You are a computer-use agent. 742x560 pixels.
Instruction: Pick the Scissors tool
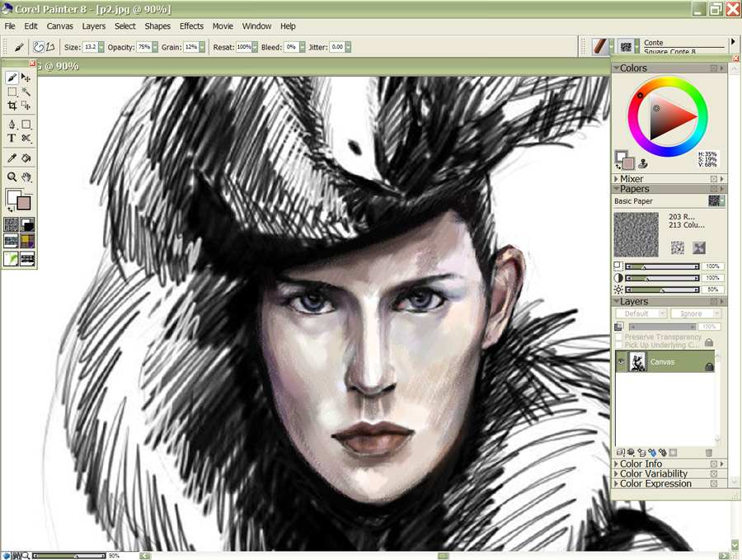[26, 139]
